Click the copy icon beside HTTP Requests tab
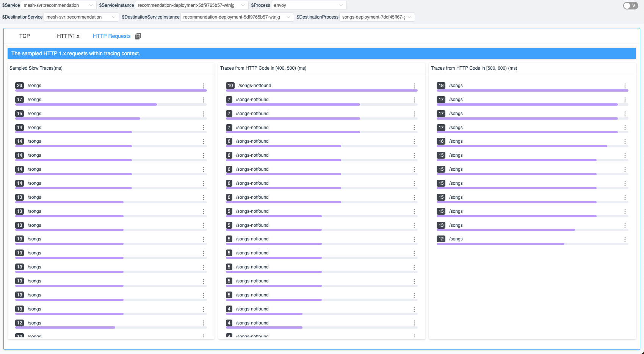The width and height of the screenshot is (644, 354). click(x=138, y=36)
